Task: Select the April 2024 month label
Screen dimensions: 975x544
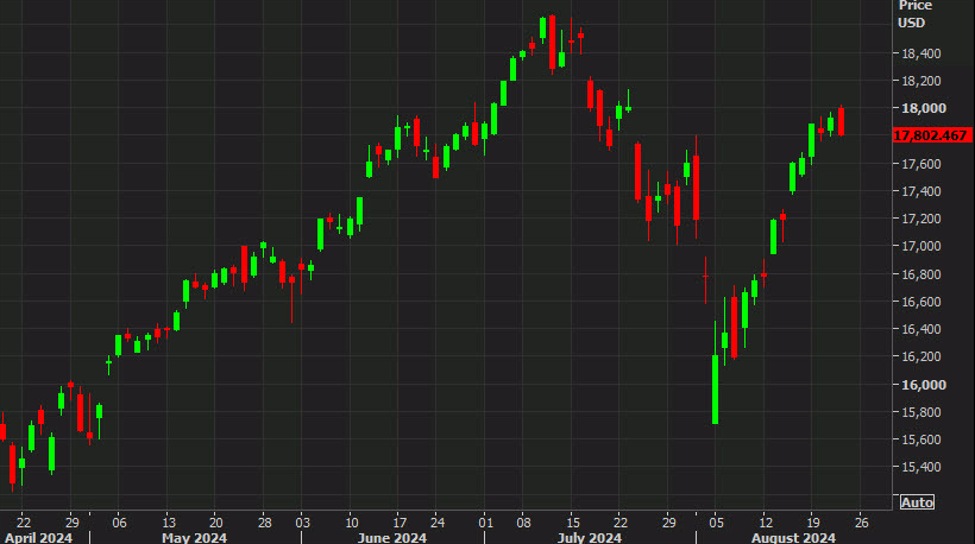Action: [x=39, y=537]
